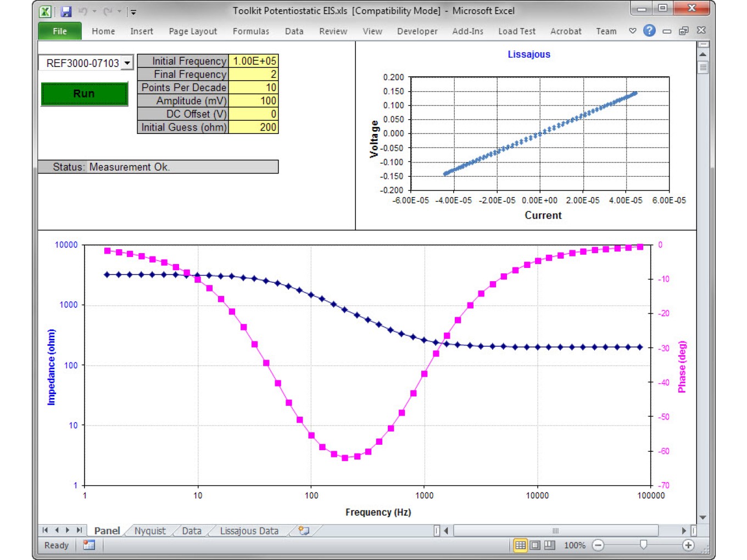Click the green Run button
The image size is (747, 560).
[84, 94]
